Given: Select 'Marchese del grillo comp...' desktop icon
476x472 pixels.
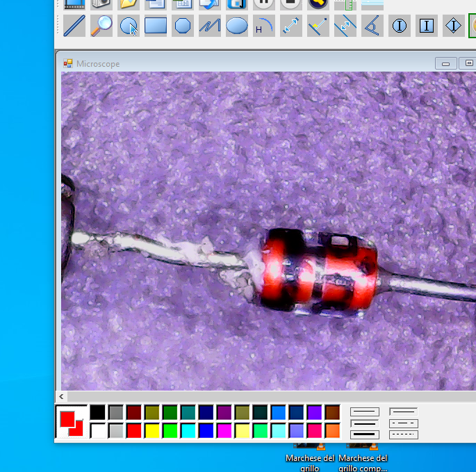Looking at the screenshot, I should [363, 459].
